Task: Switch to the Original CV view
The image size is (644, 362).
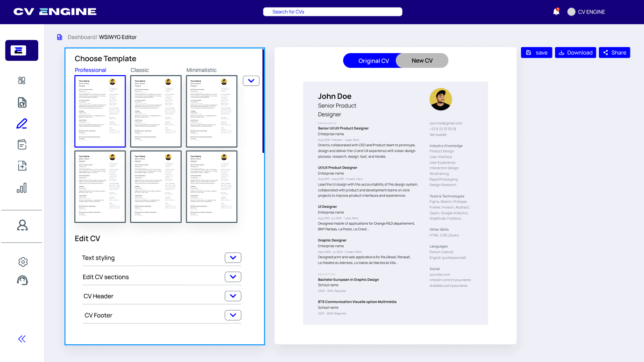Action: (373, 60)
